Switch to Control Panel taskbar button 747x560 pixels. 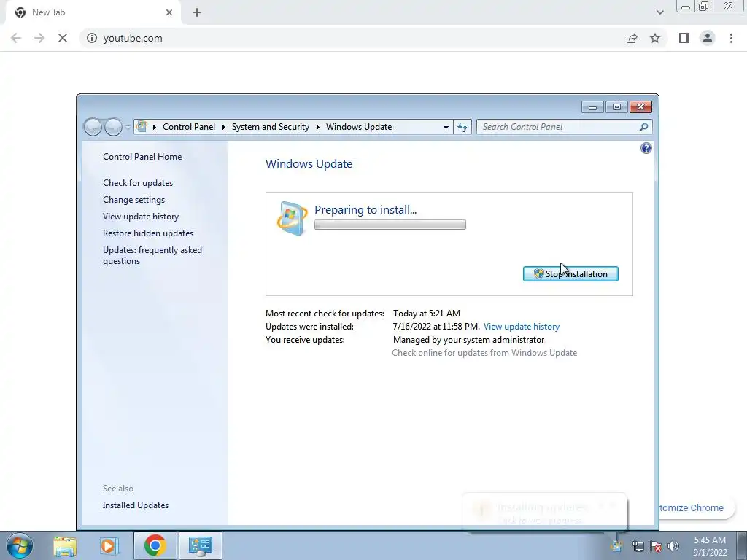pos(200,545)
